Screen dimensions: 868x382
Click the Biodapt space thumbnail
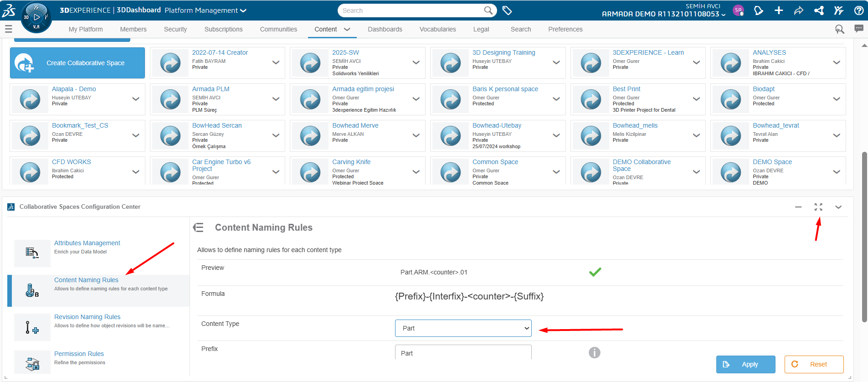[x=731, y=99]
